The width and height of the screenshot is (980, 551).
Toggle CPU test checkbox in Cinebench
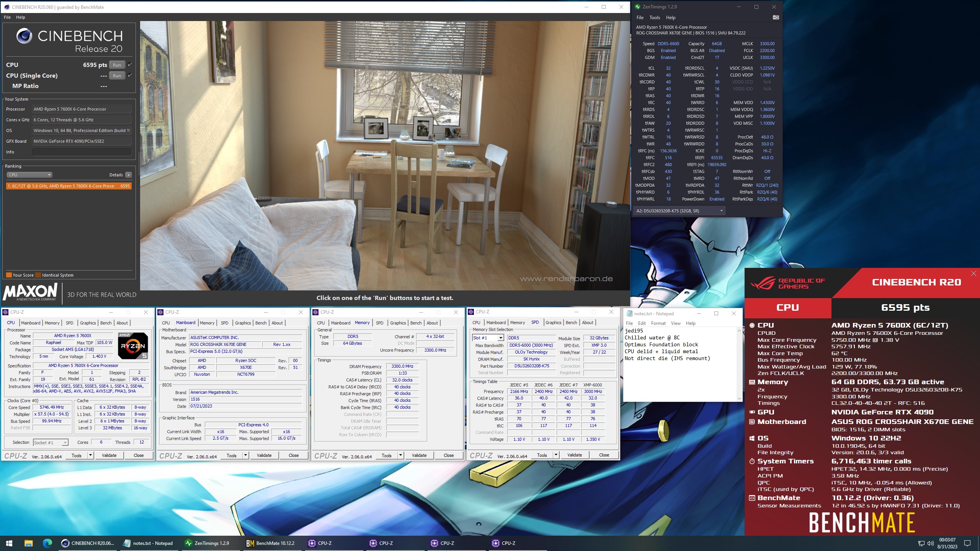click(130, 64)
